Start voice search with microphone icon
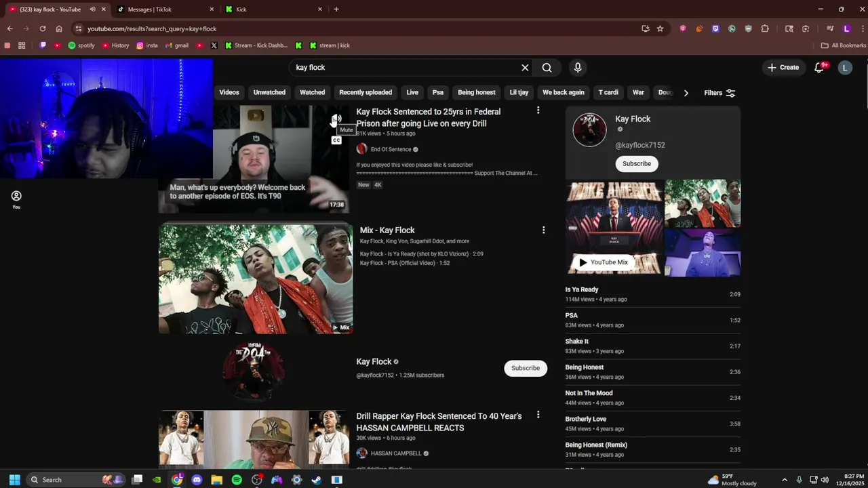 (x=578, y=68)
